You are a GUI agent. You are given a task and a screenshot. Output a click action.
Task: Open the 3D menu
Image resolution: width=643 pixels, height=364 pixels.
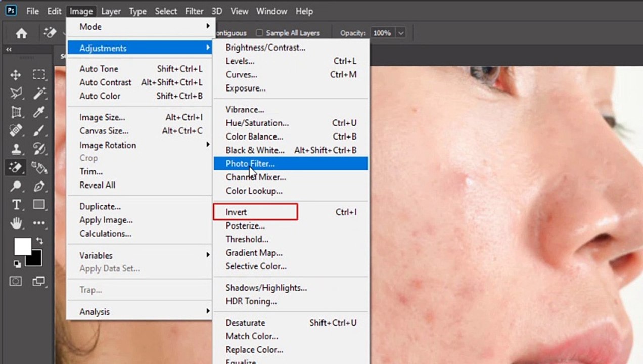pyautogui.click(x=216, y=11)
